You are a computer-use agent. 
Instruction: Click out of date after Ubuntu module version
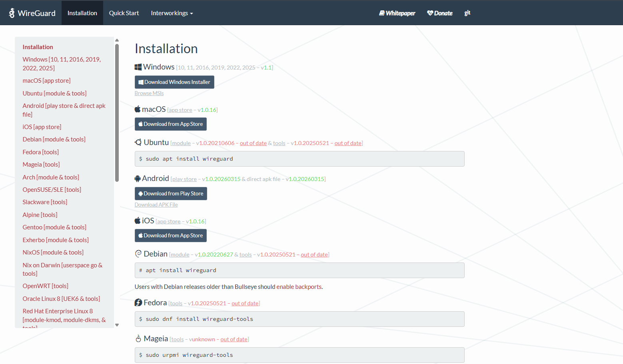[x=253, y=143]
